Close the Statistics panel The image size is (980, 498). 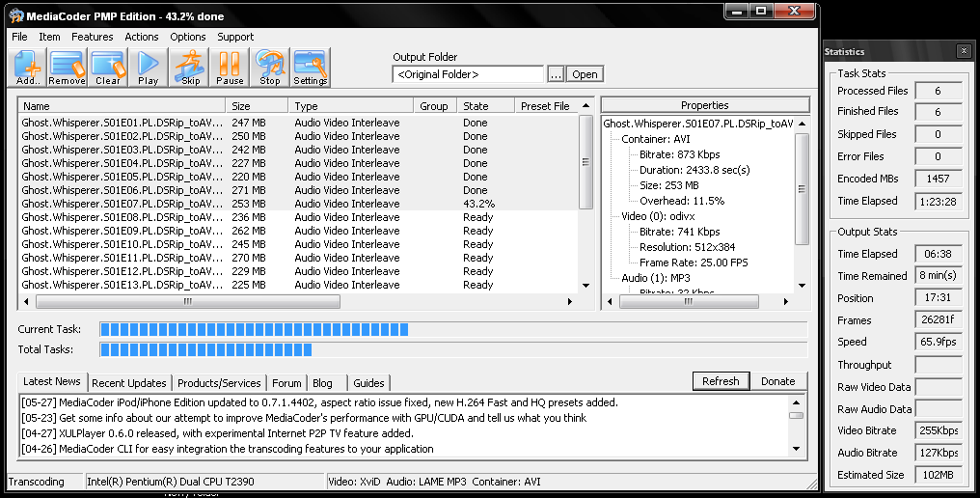964,51
